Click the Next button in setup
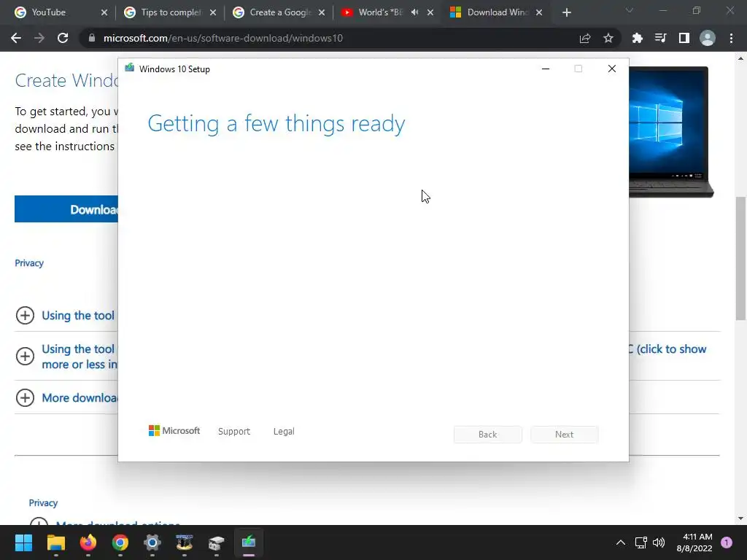747x560 pixels. (x=564, y=435)
